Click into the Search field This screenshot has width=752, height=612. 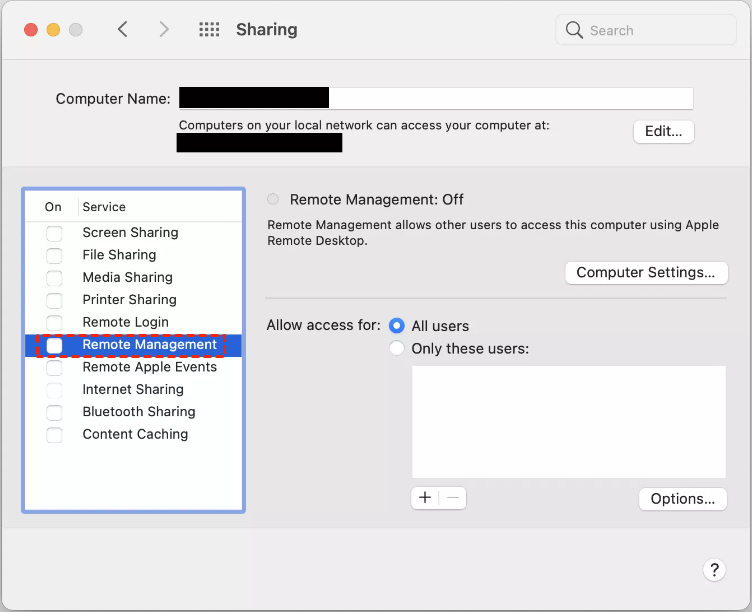(655, 30)
